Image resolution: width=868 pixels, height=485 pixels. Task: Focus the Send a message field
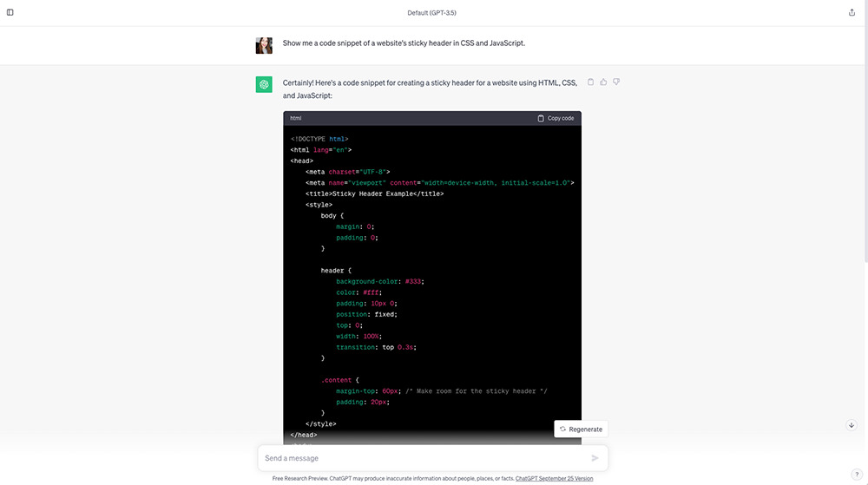(433, 458)
